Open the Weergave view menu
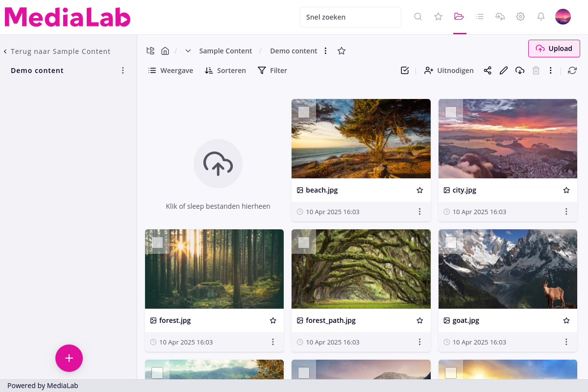 (x=171, y=71)
